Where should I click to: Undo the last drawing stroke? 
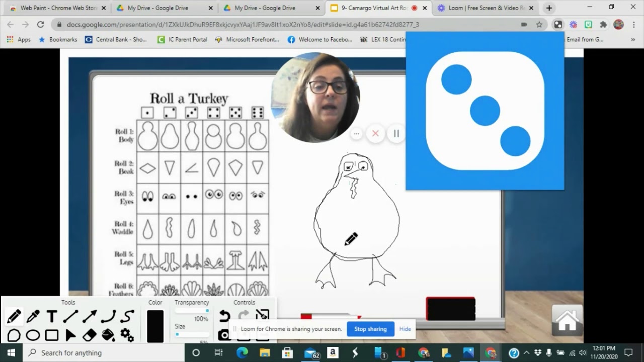pyautogui.click(x=225, y=316)
